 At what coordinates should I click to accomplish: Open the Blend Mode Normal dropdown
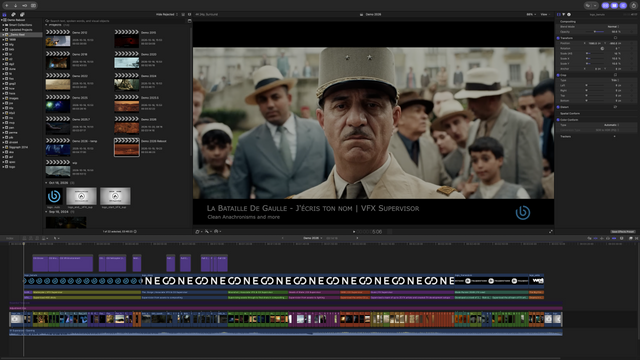(x=613, y=27)
